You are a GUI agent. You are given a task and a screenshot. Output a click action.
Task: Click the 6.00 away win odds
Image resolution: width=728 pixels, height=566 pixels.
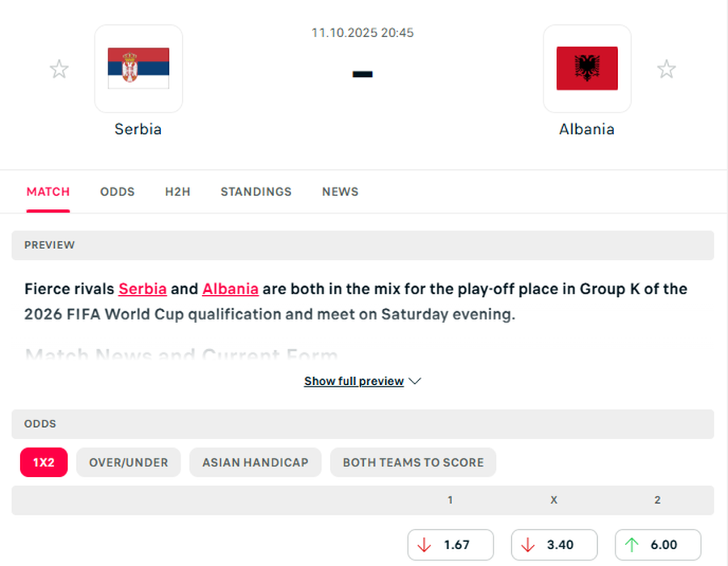tap(658, 545)
